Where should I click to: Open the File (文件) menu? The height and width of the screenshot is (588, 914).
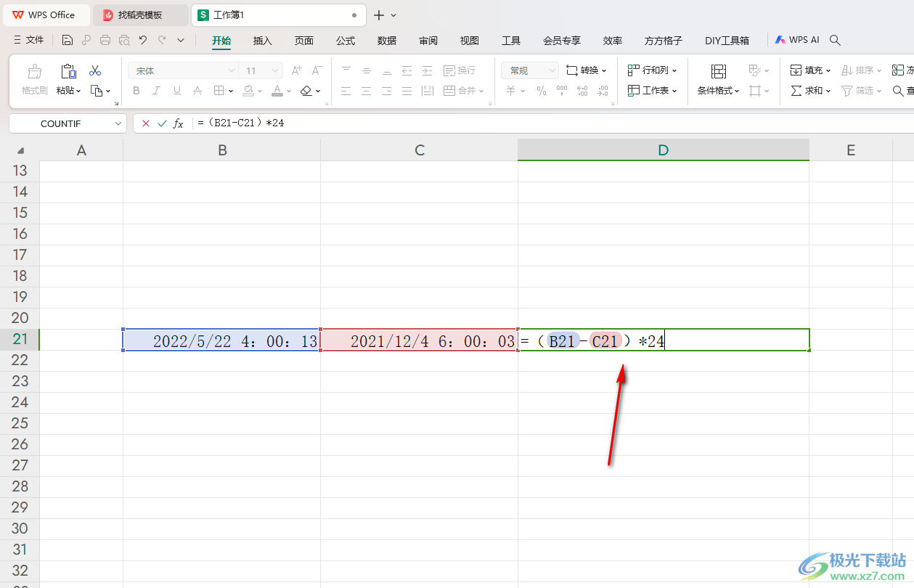point(29,41)
